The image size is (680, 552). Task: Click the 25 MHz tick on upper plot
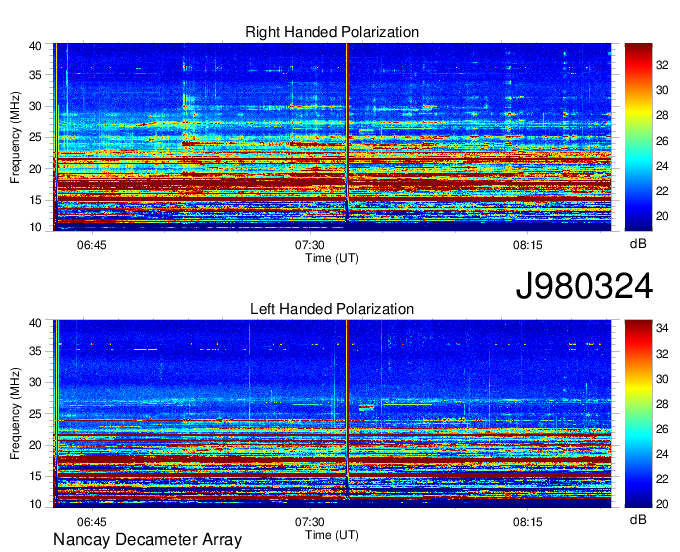(x=35, y=137)
